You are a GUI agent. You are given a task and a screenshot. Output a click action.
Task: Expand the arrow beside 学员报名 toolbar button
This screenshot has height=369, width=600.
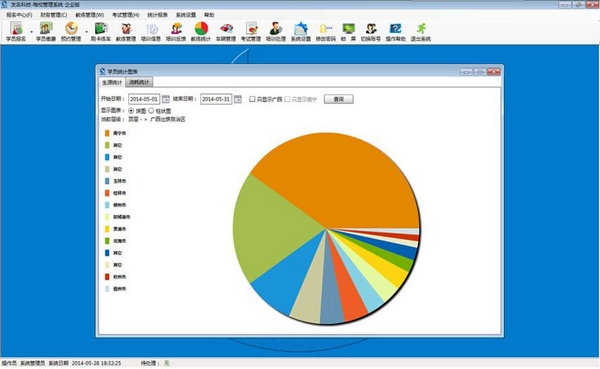pyautogui.click(x=31, y=32)
